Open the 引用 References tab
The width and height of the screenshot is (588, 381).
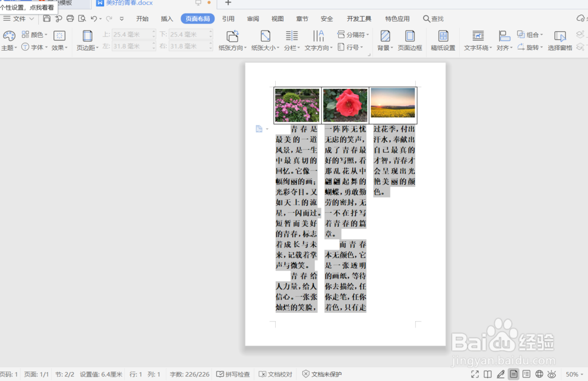(228, 18)
